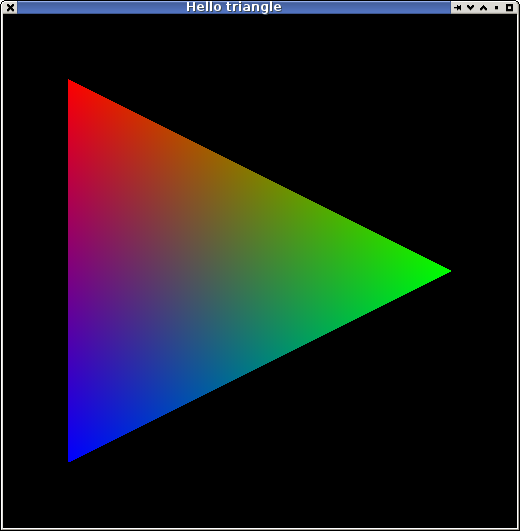Click the purple midpoint of triangle's vertical edge

coord(73,271)
